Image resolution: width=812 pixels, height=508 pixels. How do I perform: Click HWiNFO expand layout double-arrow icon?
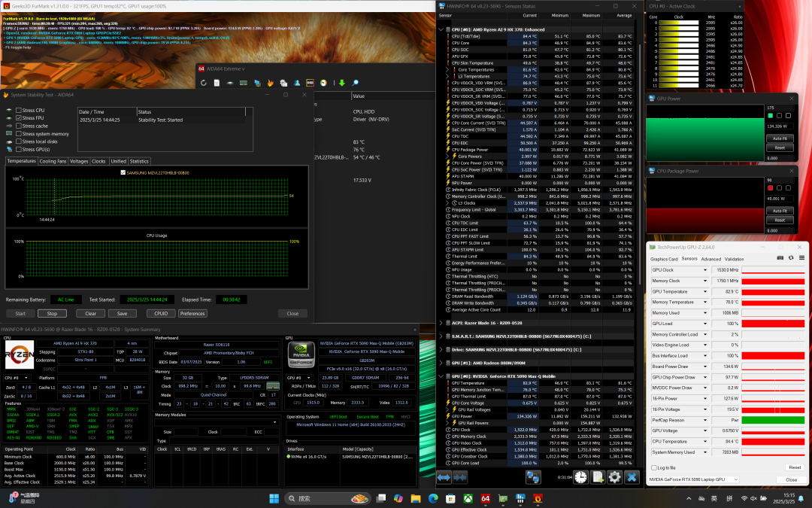pos(444,477)
